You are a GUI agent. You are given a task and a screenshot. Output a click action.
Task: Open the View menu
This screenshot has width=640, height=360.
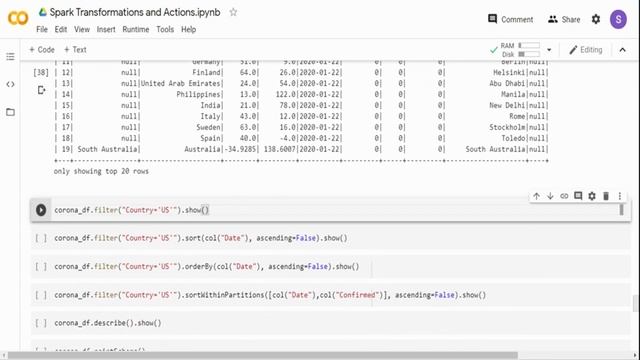click(x=82, y=29)
